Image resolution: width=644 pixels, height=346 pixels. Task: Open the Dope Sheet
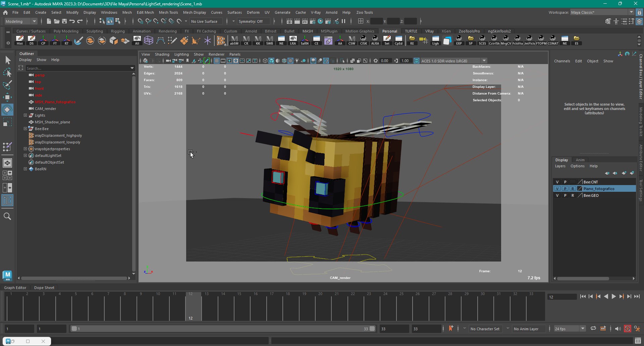(44, 288)
